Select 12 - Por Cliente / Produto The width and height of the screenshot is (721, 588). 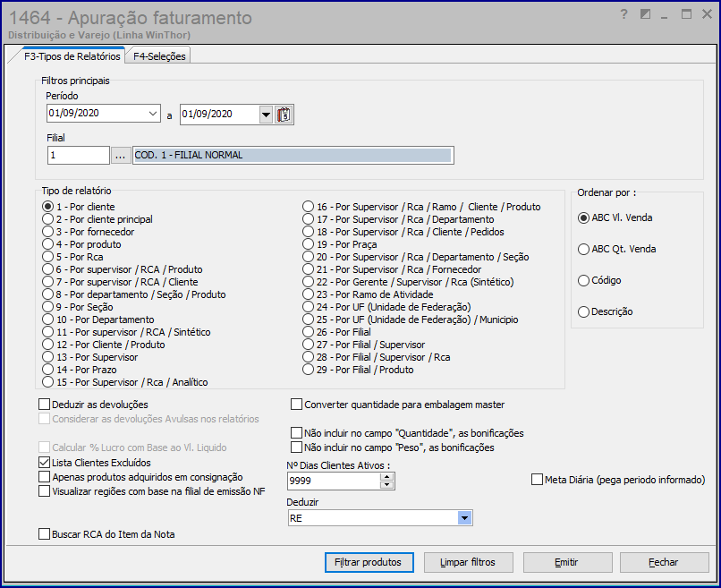pos(104,345)
